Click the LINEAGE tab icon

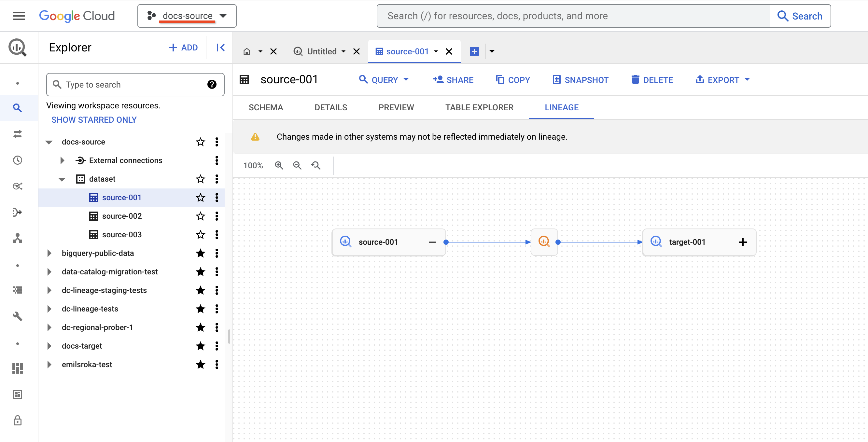click(x=561, y=107)
